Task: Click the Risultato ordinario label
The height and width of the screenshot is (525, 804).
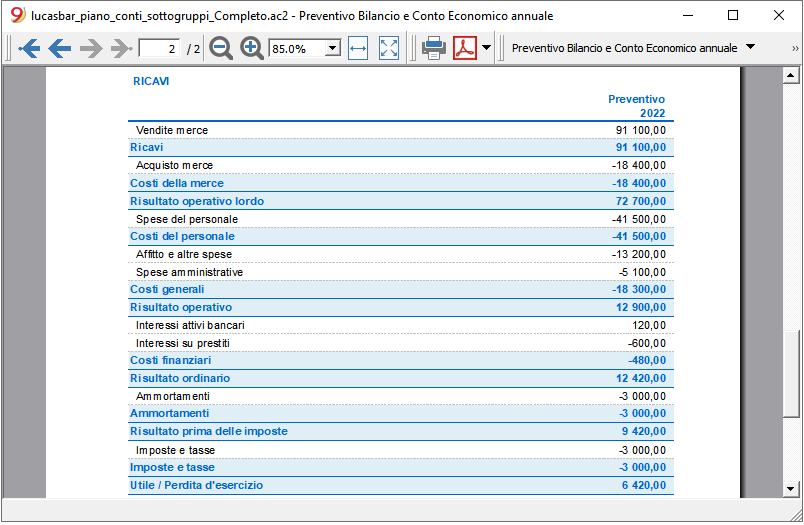Action: (180, 378)
